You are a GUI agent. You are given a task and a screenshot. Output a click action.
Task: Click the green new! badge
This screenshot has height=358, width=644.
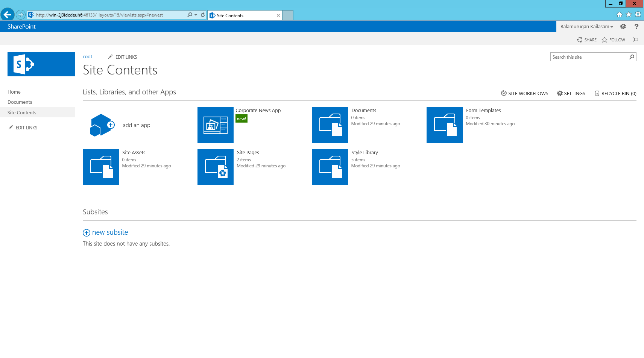tap(241, 119)
